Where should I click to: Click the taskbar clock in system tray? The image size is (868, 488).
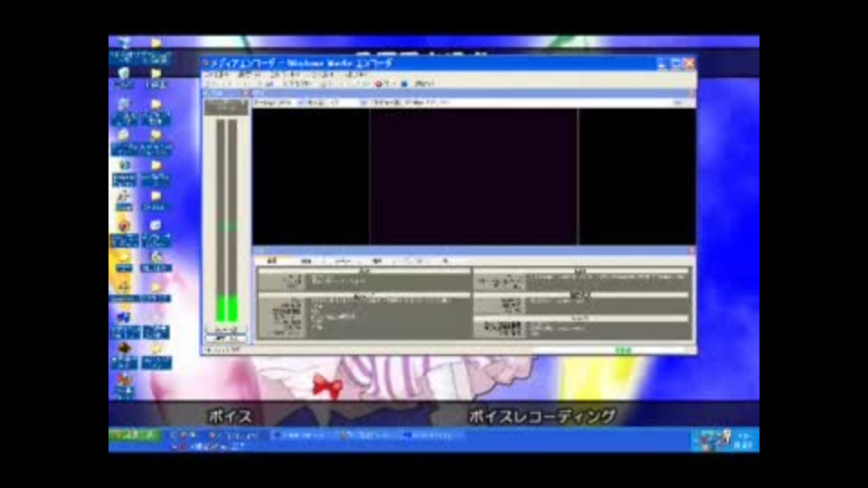(745, 440)
